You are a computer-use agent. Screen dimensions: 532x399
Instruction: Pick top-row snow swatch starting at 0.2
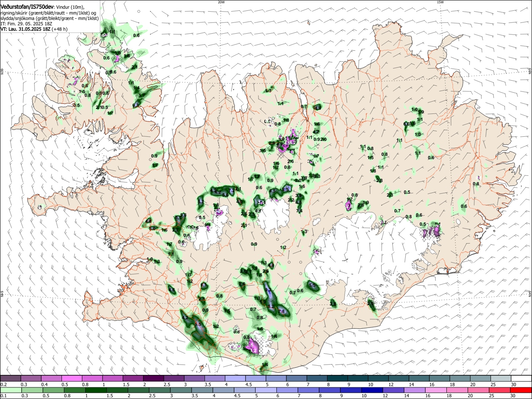(x=10, y=379)
